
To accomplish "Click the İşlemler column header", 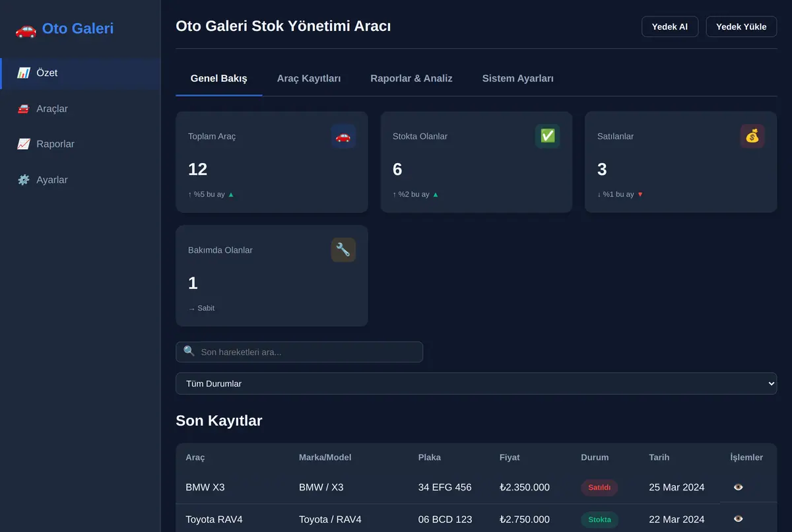I will 746,457.
